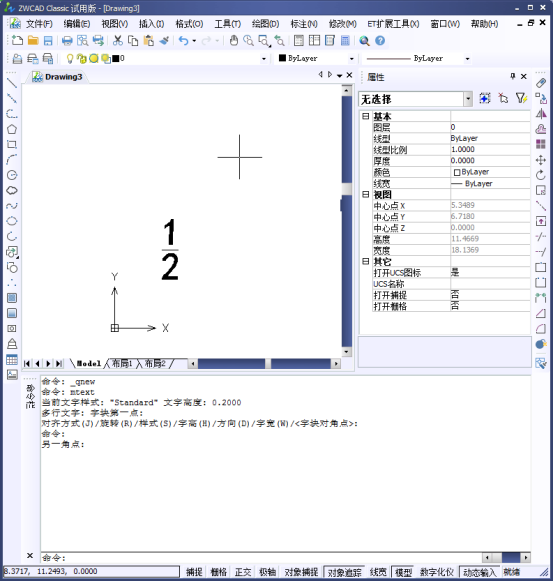Open the Layer manager icon
The image size is (554, 582).
coord(17,59)
